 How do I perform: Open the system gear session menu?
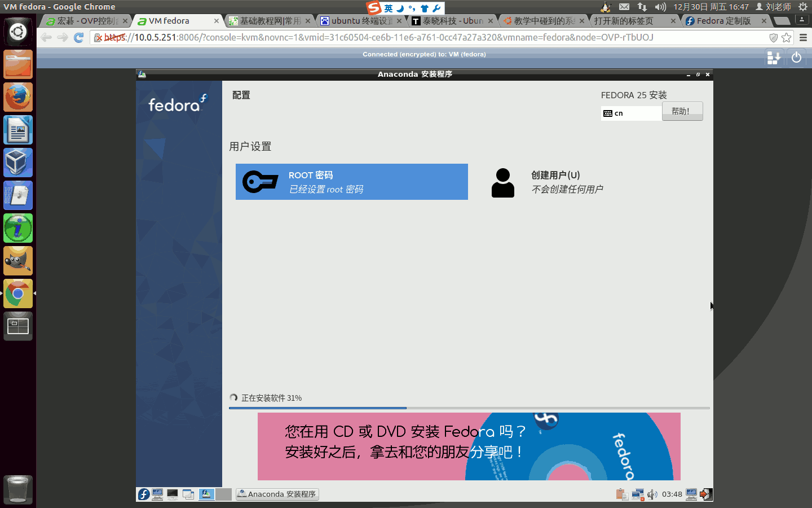803,7
